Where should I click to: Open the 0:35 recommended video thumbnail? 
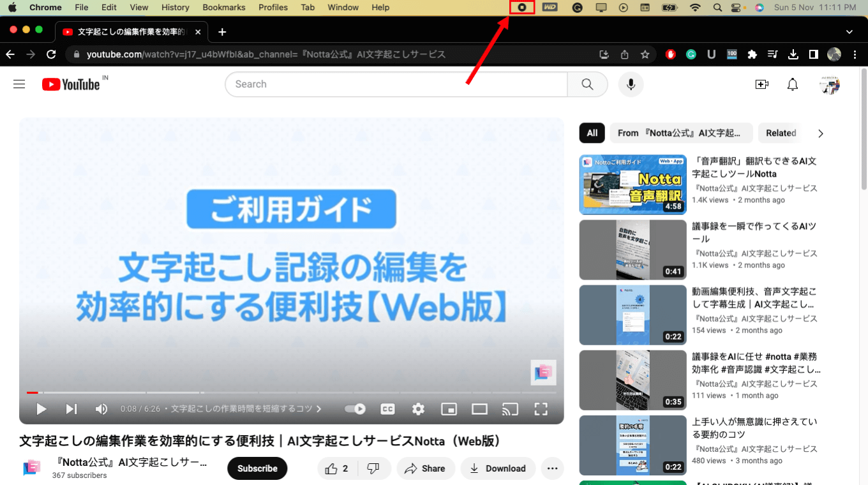633,380
